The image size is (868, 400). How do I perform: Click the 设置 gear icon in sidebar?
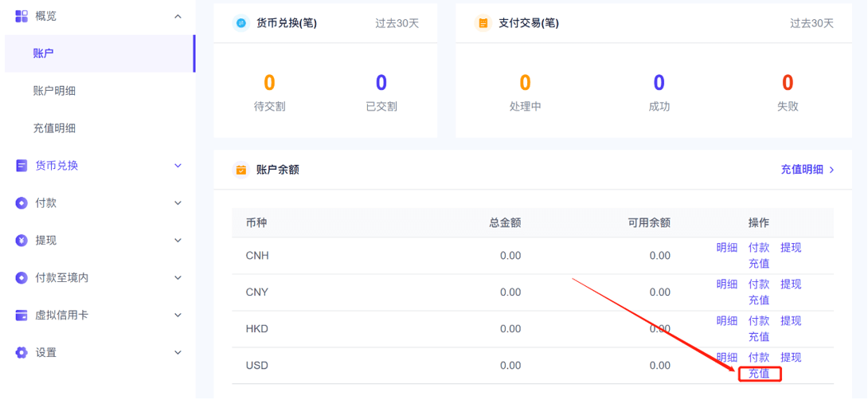point(21,352)
